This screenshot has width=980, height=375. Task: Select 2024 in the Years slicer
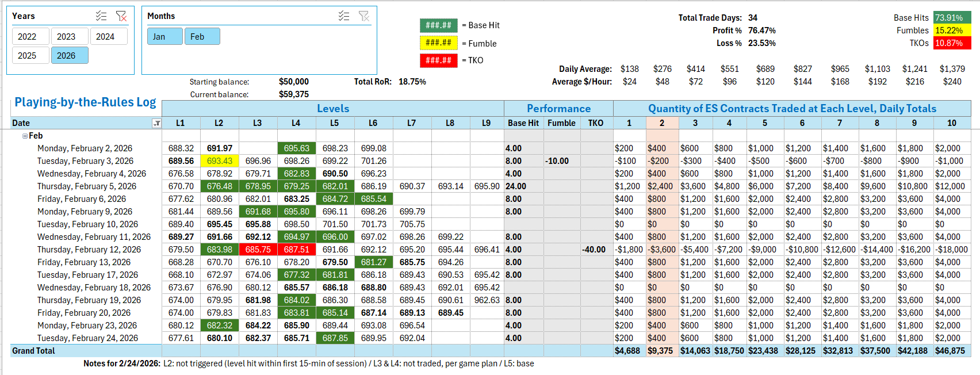(x=105, y=36)
